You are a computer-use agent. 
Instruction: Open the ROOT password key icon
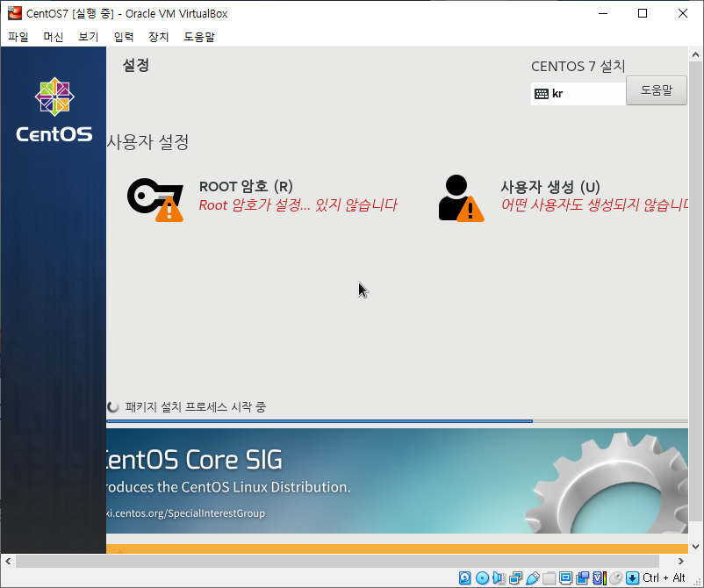pyautogui.click(x=155, y=200)
